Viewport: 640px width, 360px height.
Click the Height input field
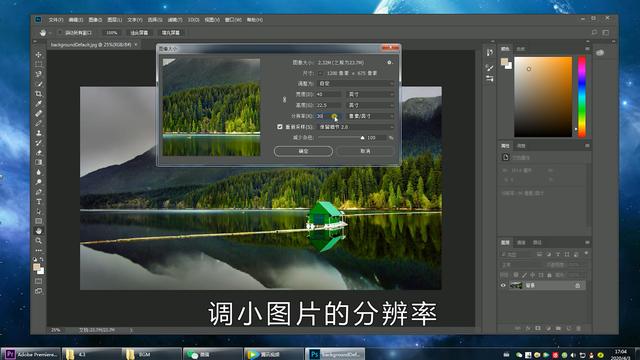329,105
